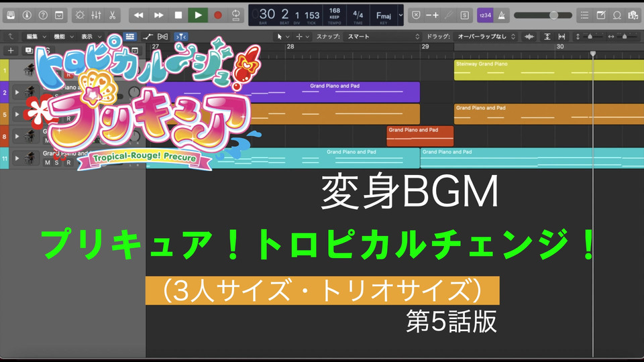Open the crosshair command-click tool menu
This screenshot has height=362, width=644.
pyautogui.click(x=303, y=36)
